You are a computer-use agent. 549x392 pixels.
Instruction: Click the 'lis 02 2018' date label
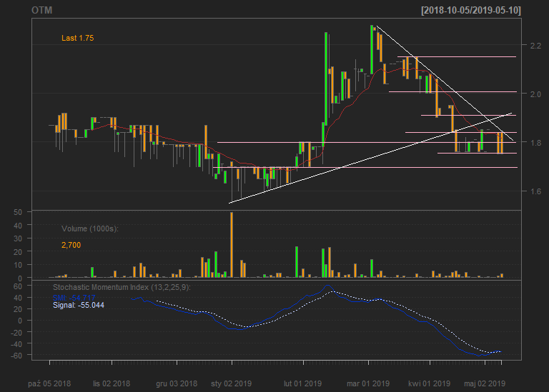(112, 383)
